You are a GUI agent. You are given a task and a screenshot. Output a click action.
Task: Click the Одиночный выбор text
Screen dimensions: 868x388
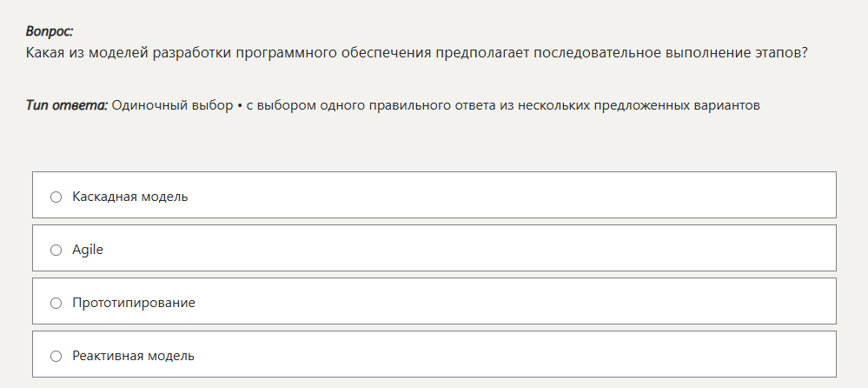point(173,105)
